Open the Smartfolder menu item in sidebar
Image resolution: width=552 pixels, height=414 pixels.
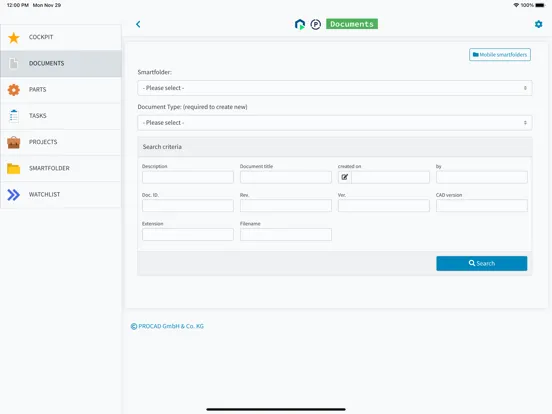pyautogui.click(x=61, y=168)
